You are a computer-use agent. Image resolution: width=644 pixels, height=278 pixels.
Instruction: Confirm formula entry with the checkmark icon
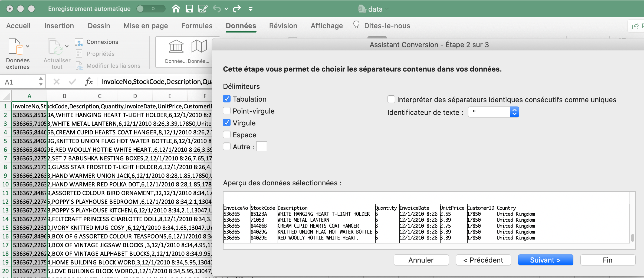pos(72,82)
